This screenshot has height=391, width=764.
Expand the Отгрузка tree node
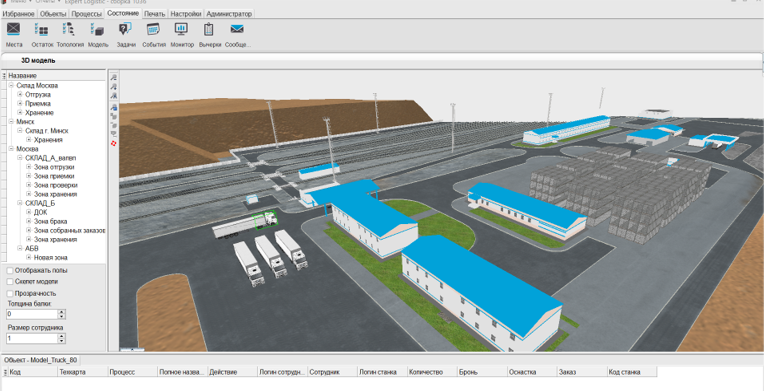click(20, 95)
